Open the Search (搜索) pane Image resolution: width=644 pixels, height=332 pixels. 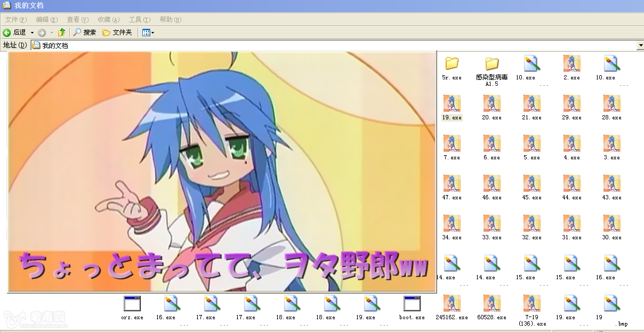tap(85, 33)
